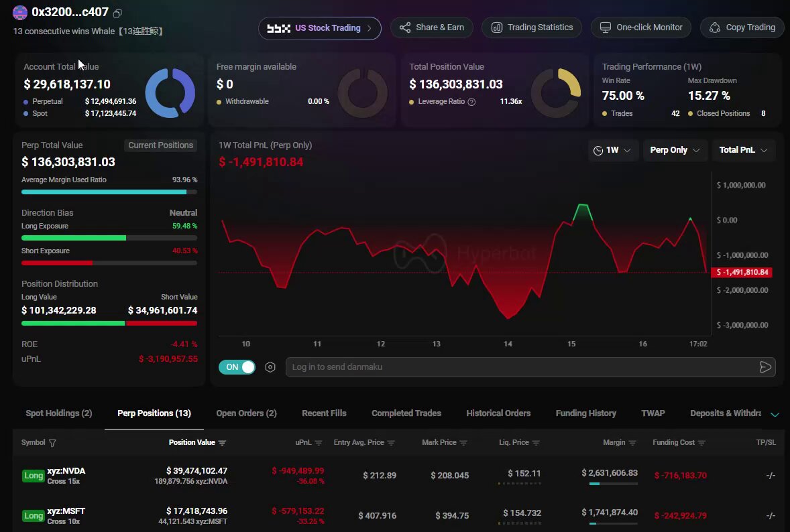Switch to Spot Holdings (2) tab
Viewport: 790px width, 532px height.
point(59,413)
